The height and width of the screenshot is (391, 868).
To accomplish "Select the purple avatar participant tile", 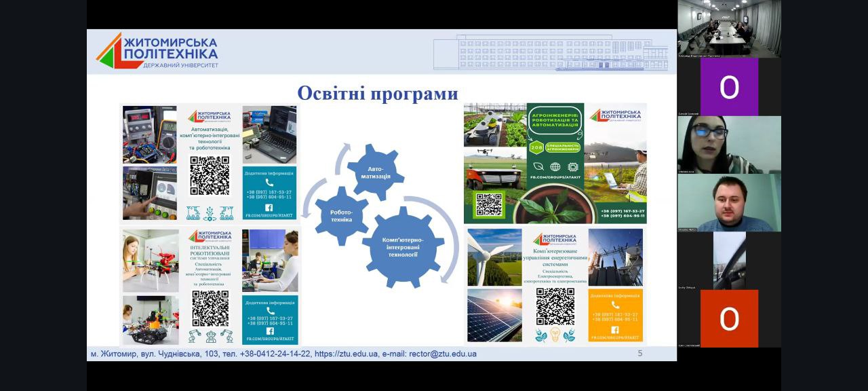I will pyautogui.click(x=729, y=87).
